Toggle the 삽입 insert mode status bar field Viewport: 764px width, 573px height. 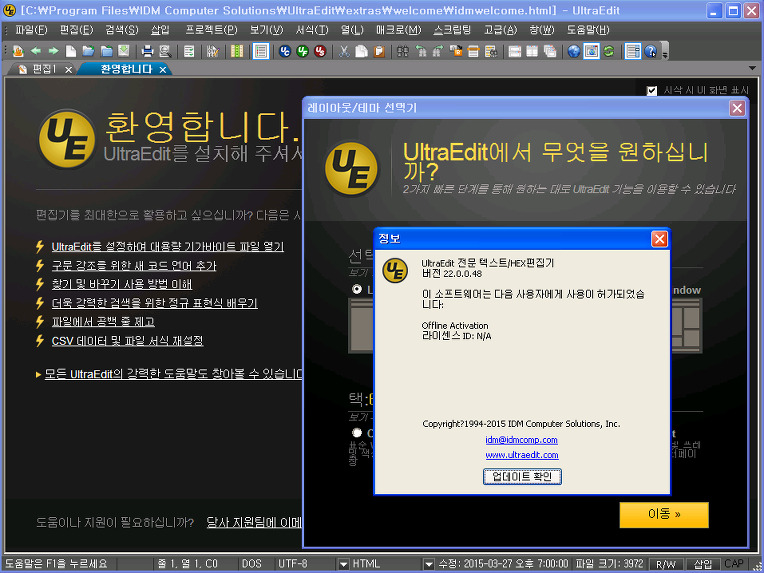coord(703,564)
